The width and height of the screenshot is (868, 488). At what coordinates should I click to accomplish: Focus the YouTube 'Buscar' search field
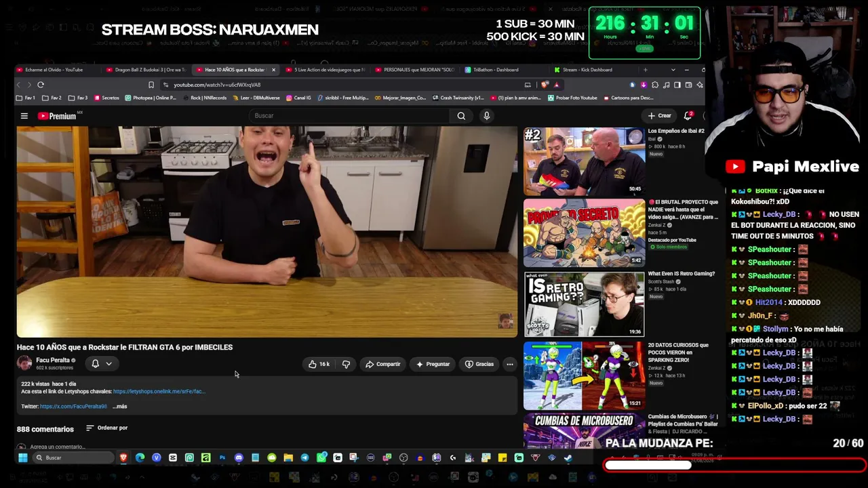(349, 116)
